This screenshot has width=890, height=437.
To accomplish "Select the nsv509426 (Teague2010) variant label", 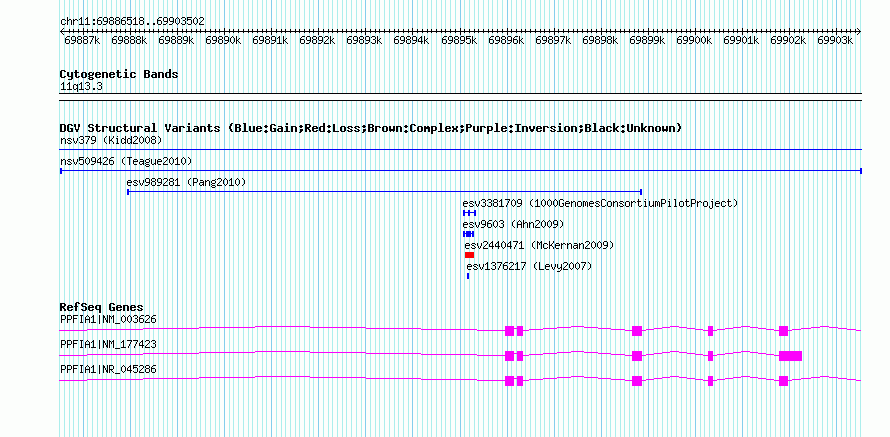I will [126, 162].
